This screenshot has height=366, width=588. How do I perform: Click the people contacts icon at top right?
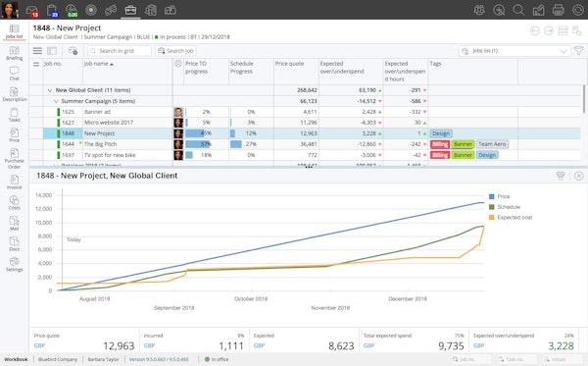point(479,10)
